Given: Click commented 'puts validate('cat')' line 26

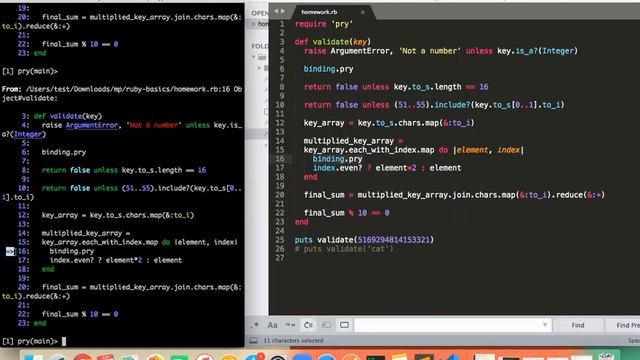Looking at the screenshot, I should pyautogui.click(x=344, y=249).
